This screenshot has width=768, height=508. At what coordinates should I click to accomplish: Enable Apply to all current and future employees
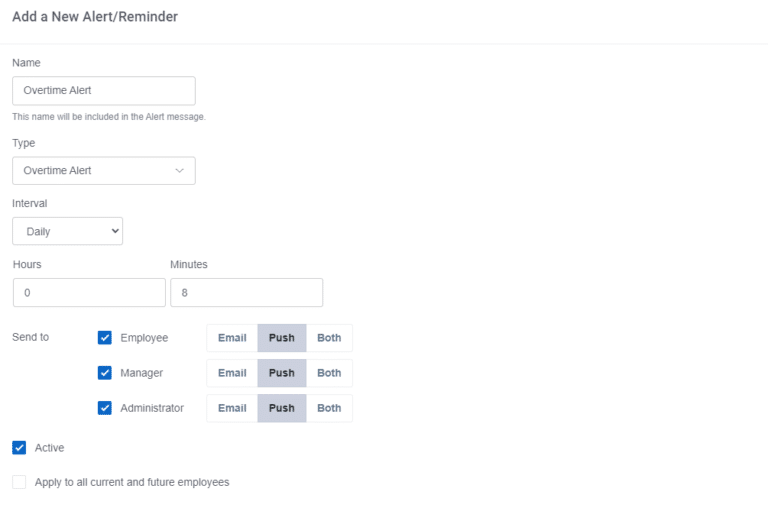(x=19, y=482)
